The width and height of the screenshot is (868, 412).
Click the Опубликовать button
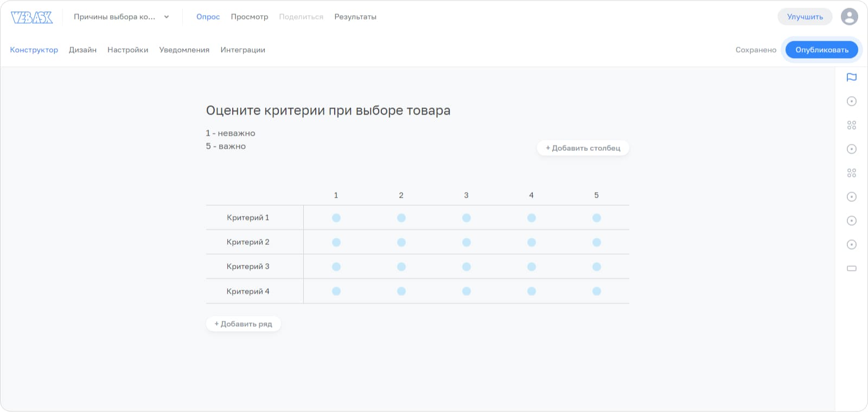821,50
